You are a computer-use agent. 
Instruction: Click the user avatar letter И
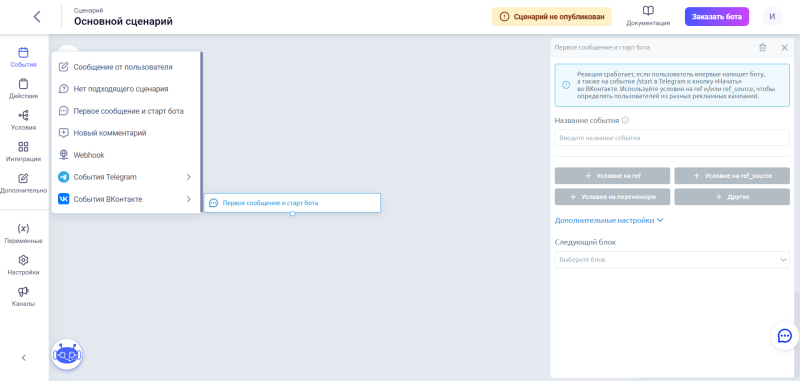click(x=772, y=16)
